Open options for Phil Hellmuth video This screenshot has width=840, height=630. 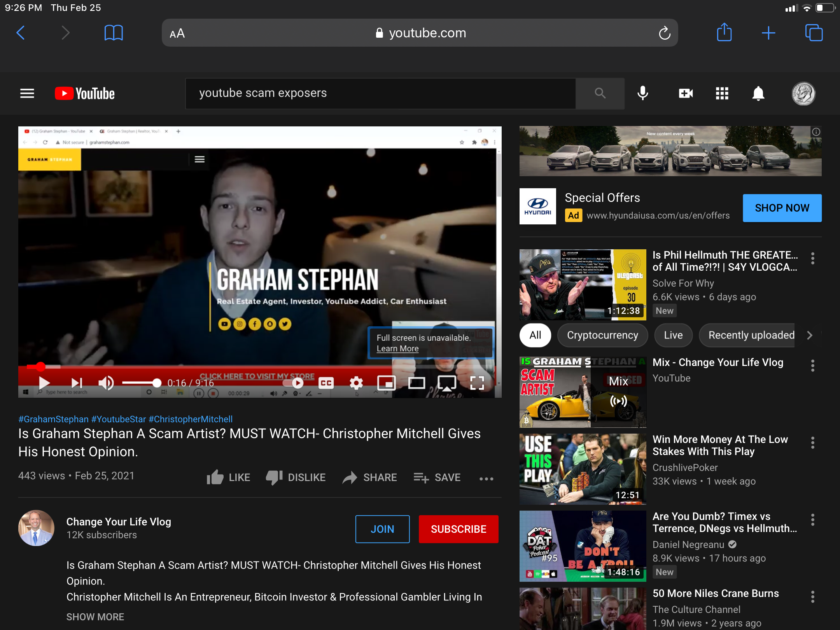click(x=812, y=258)
